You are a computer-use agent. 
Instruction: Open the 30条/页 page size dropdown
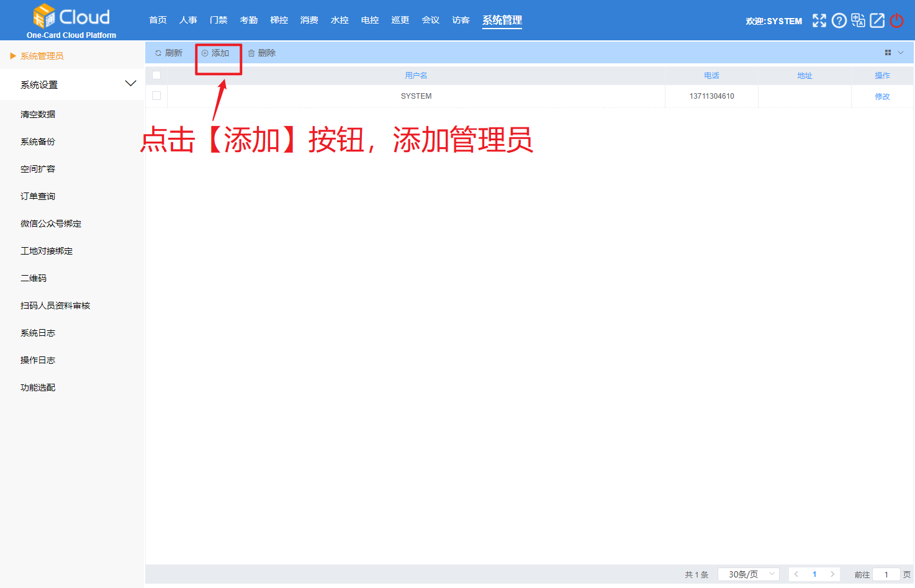tap(749, 574)
